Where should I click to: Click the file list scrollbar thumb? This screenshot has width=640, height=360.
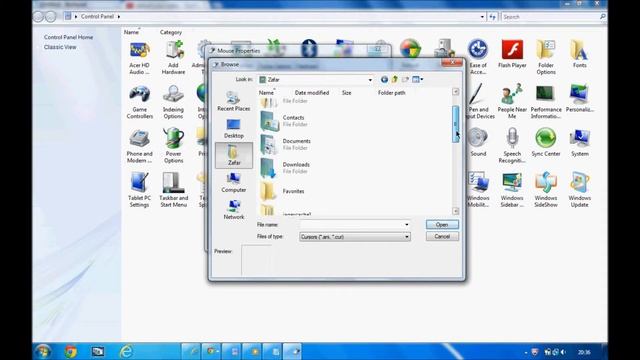click(x=456, y=124)
